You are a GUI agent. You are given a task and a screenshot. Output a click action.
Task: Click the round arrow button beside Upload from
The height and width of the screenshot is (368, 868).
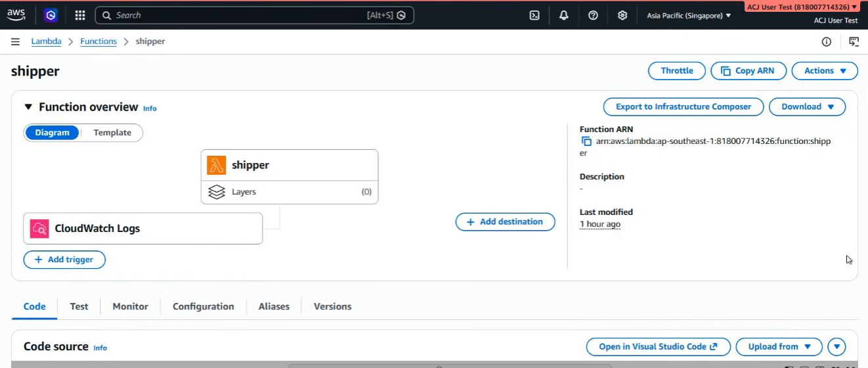pyautogui.click(x=836, y=346)
